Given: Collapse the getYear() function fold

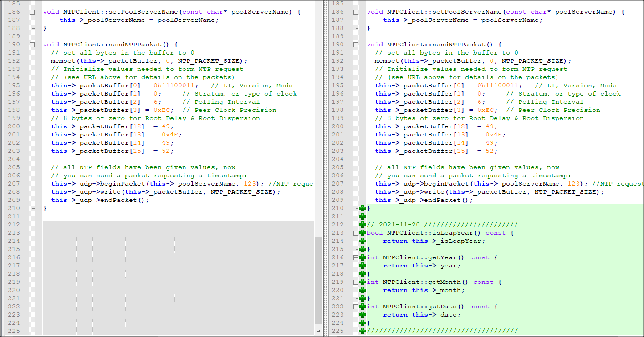Looking at the screenshot, I should point(356,257).
